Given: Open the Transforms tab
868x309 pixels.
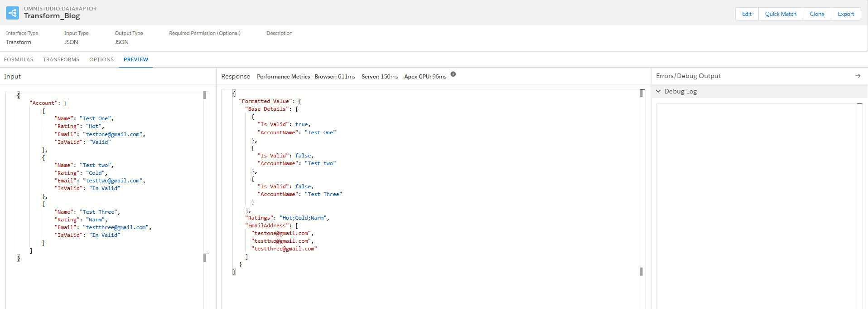Looking at the screenshot, I should (61, 59).
